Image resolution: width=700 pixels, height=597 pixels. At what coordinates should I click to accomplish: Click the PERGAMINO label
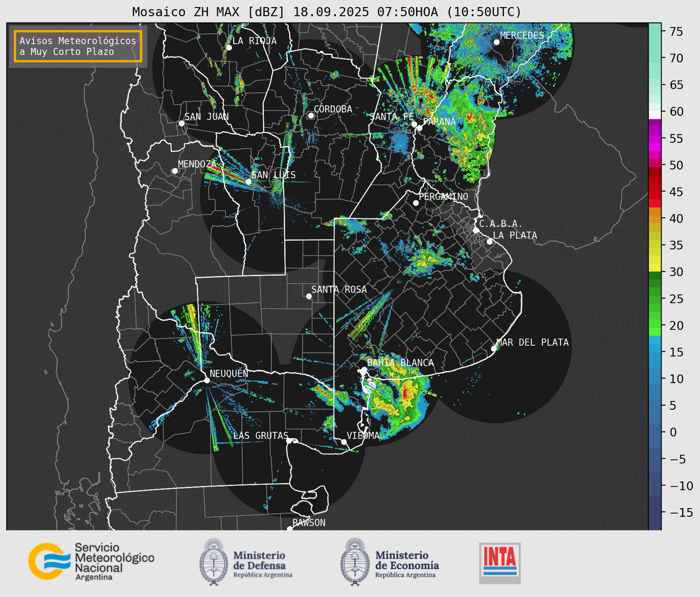point(444,196)
